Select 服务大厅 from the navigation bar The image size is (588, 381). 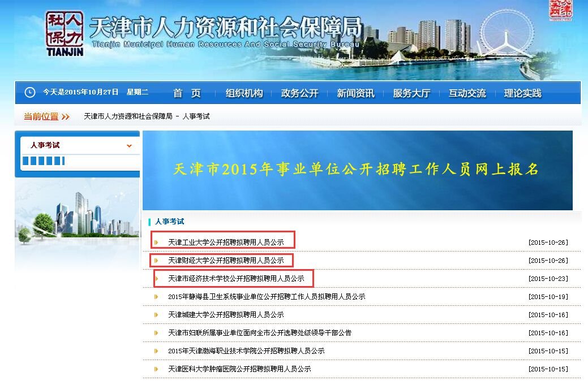pyautogui.click(x=411, y=92)
